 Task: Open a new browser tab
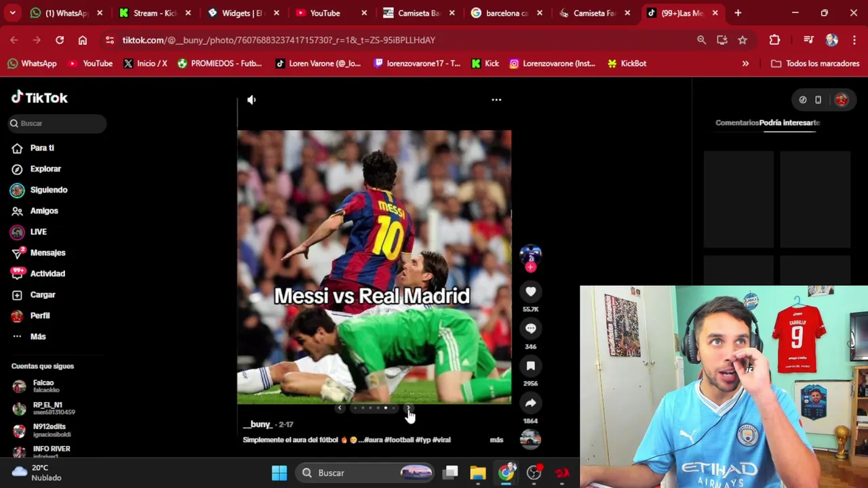pyautogui.click(x=738, y=13)
